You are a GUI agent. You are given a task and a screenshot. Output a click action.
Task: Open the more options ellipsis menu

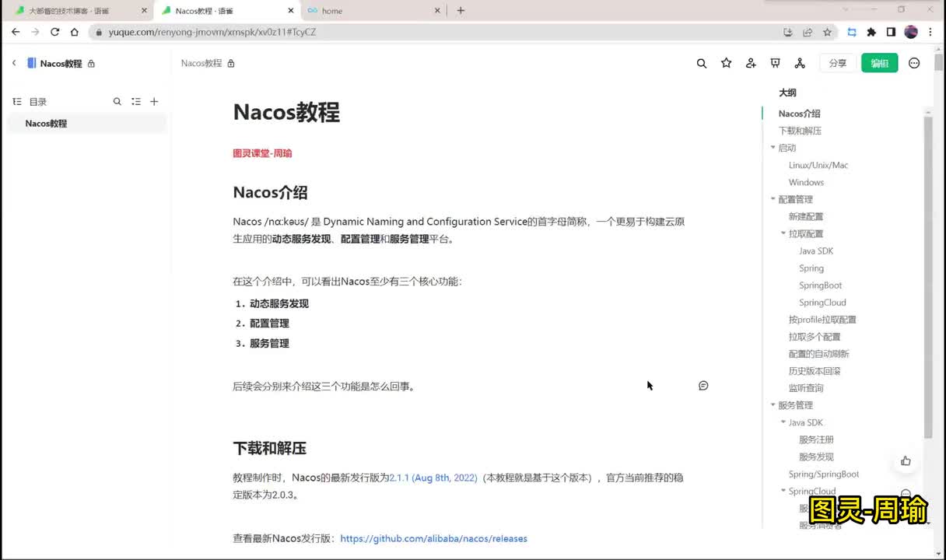pyautogui.click(x=914, y=63)
